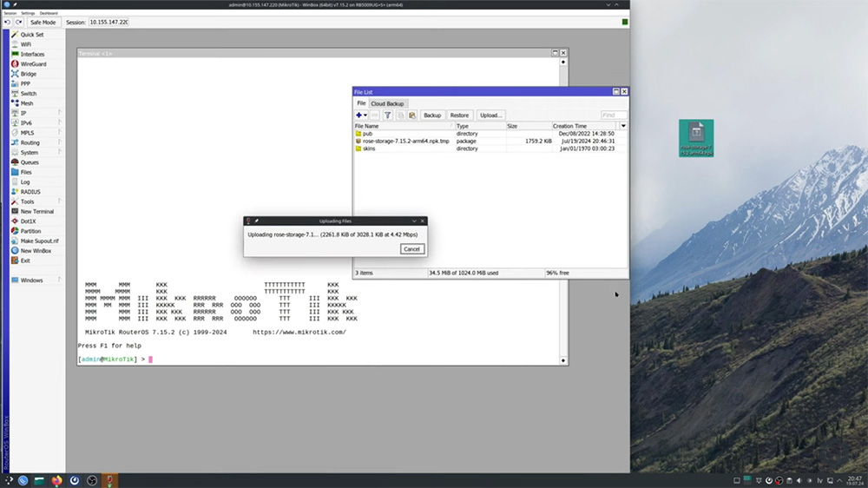Image resolution: width=868 pixels, height=488 pixels.
Task: Select the pub directory row
Action: [x=490, y=134]
